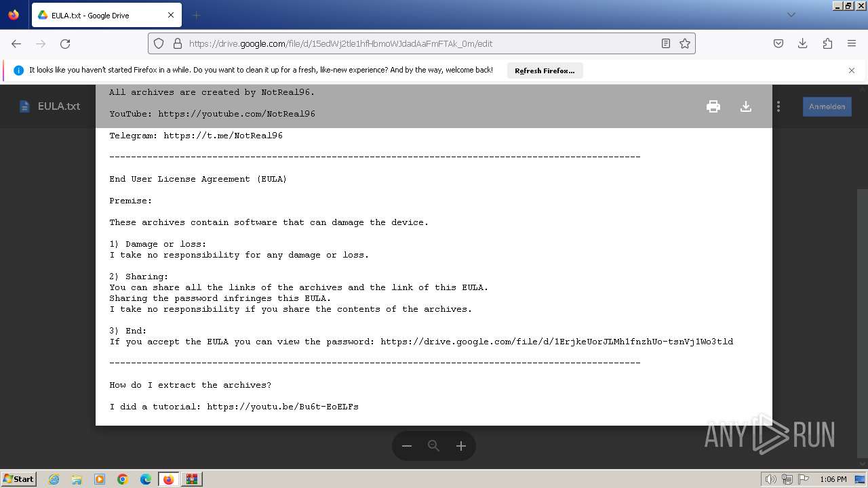Click the system clock showing 1:06 PM

click(x=833, y=479)
